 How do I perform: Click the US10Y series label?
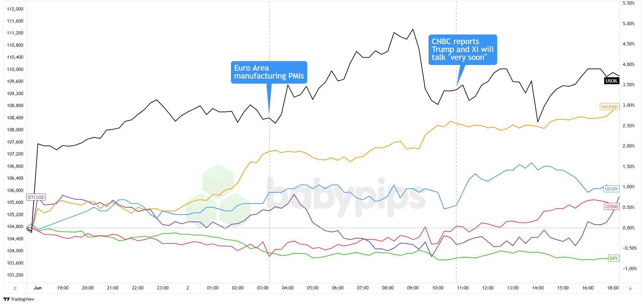[x=611, y=189]
